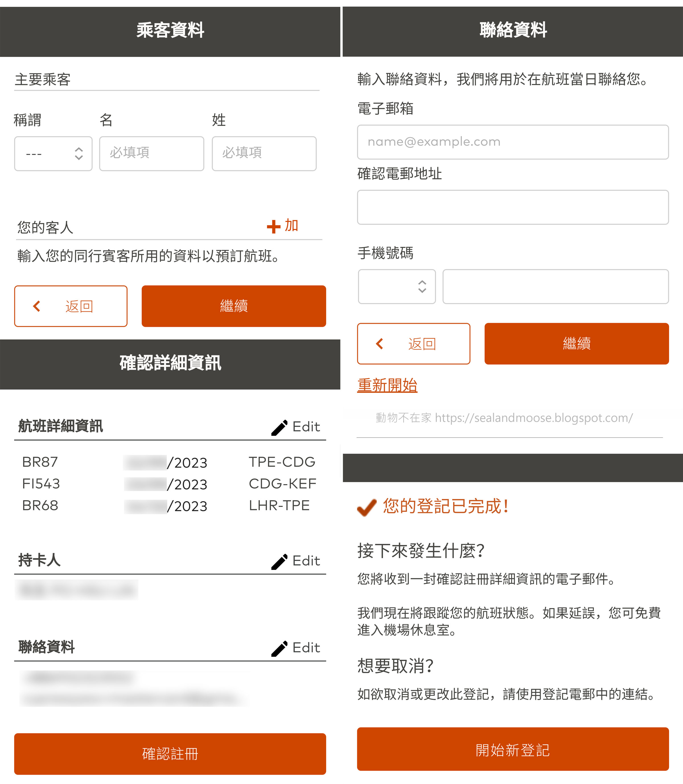Click the 加 add guest link
This screenshot has height=784, width=683.
coord(292,226)
